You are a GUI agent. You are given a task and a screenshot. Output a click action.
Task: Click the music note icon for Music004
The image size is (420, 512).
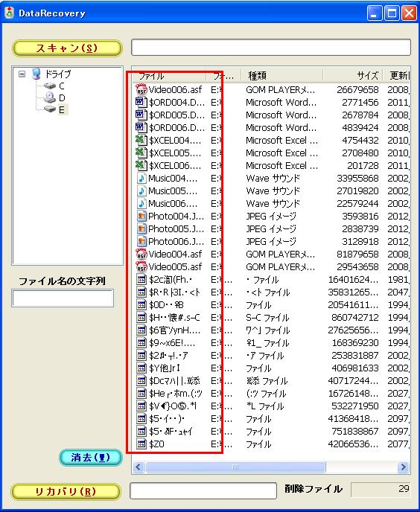pos(141,179)
